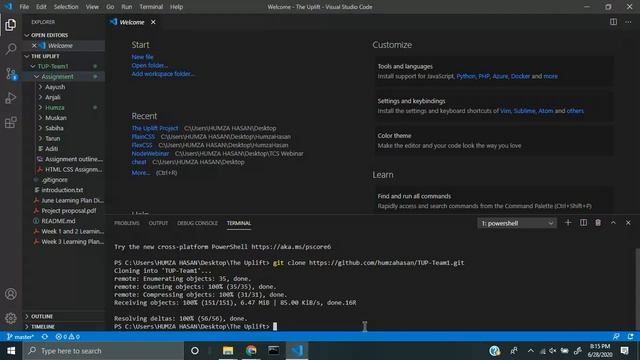
Task: Split the editor right
Action: (613, 22)
